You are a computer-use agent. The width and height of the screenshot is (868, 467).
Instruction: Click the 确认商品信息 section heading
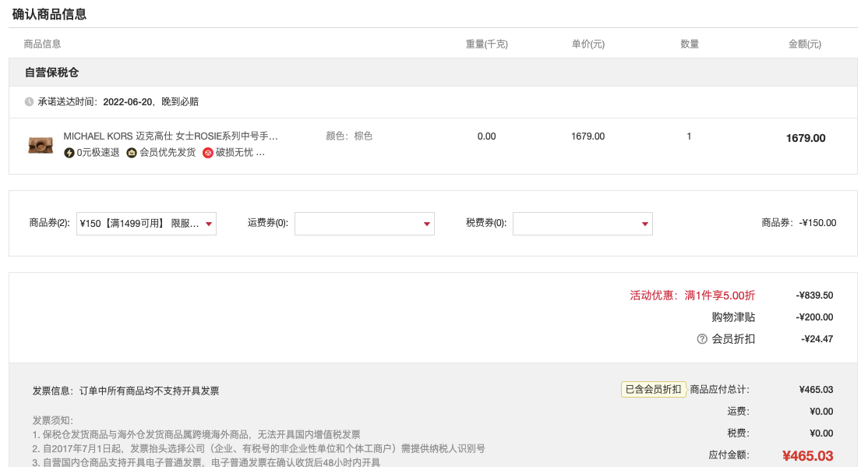(49, 14)
